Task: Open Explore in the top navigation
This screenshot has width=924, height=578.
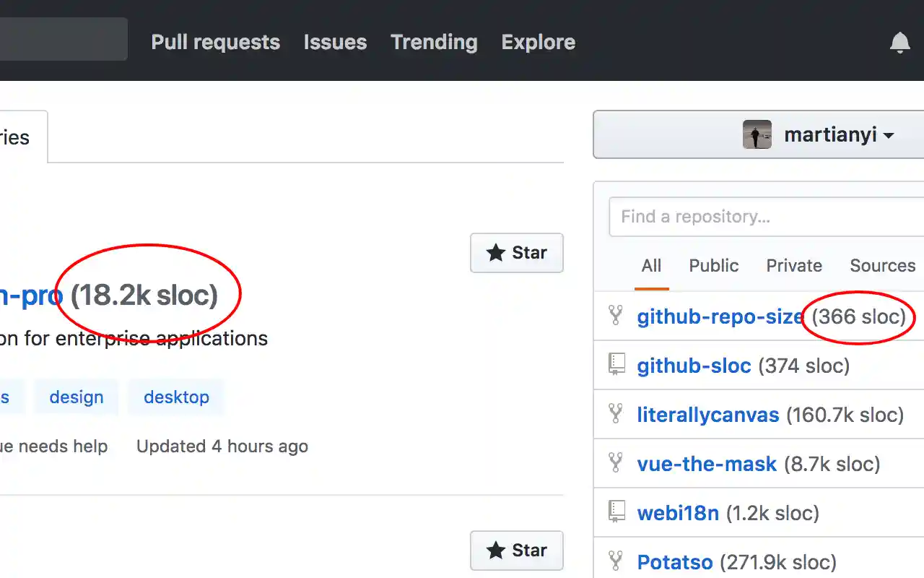Action: pos(539,42)
